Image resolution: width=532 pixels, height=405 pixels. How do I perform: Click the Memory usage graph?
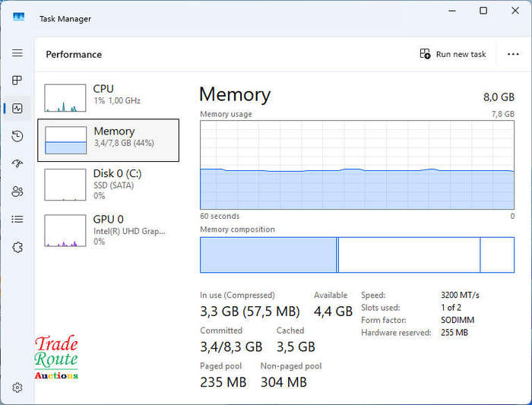click(357, 165)
